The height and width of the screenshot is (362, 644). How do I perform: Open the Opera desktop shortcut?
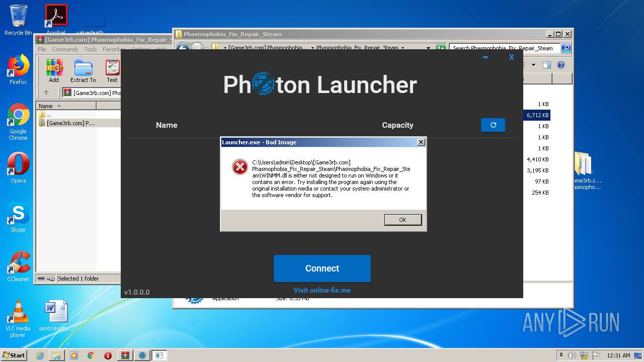coord(18,168)
